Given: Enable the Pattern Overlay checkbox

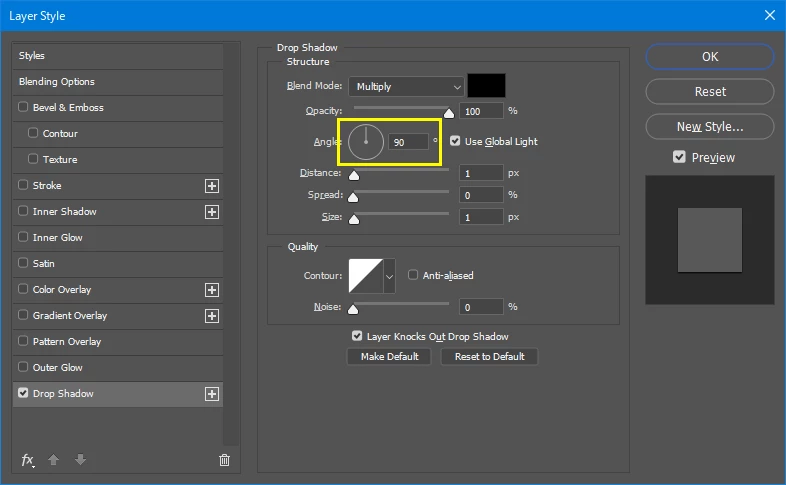Looking at the screenshot, I should pos(23,341).
